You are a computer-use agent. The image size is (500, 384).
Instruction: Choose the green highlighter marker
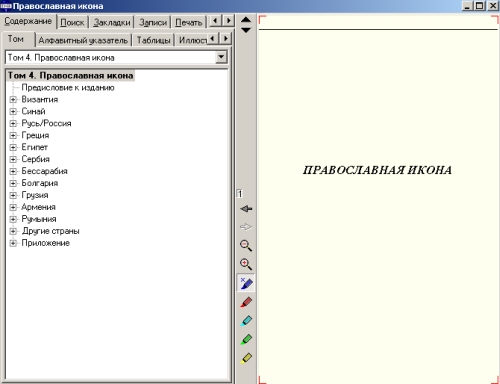pos(246,339)
